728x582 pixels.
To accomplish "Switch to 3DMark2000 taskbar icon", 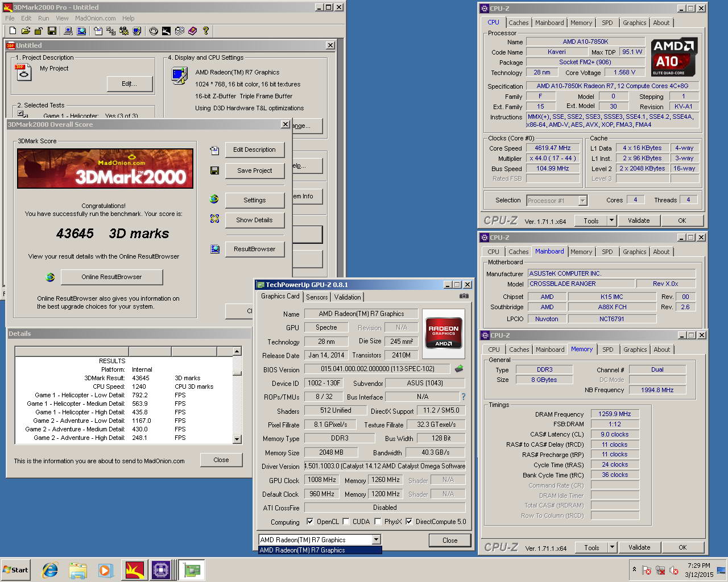I will tap(134, 570).
